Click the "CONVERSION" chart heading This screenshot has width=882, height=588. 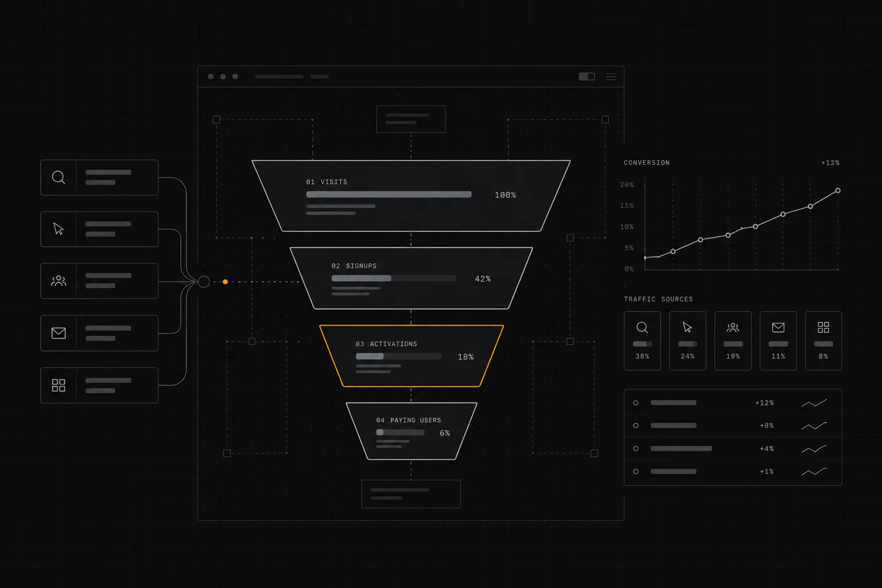point(647,163)
